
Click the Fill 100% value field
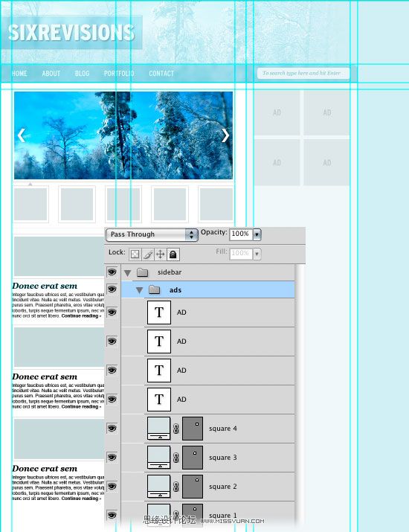click(241, 254)
